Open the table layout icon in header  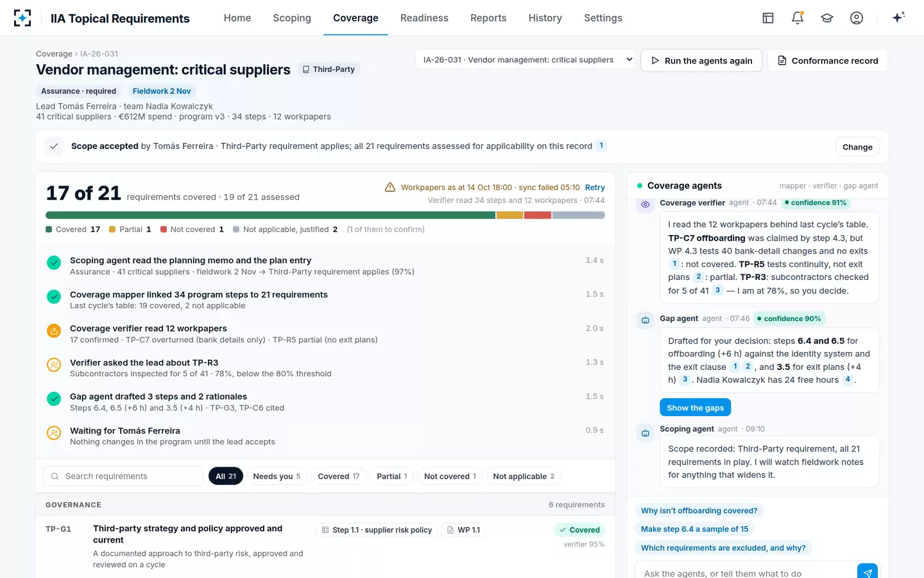tap(768, 18)
